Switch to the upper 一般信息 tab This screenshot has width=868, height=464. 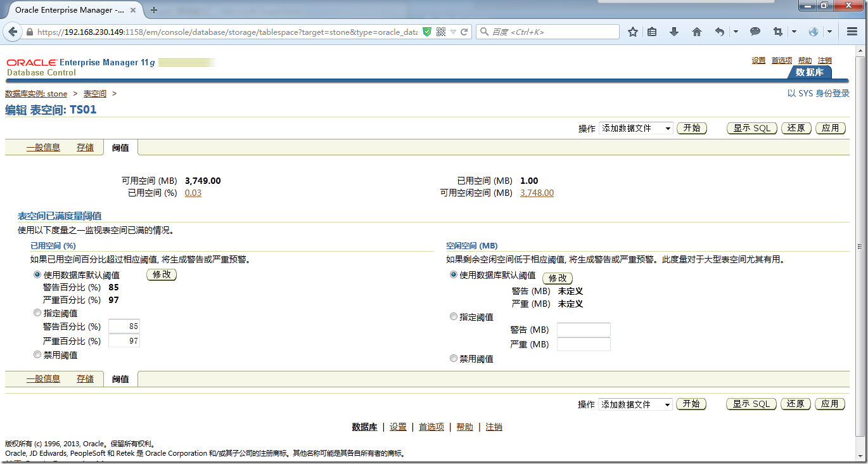pyautogui.click(x=43, y=148)
